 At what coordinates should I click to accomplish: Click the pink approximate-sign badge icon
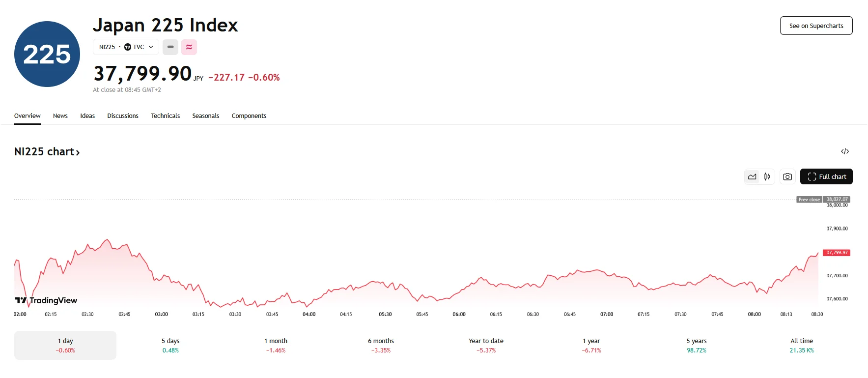(x=189, y=47)
